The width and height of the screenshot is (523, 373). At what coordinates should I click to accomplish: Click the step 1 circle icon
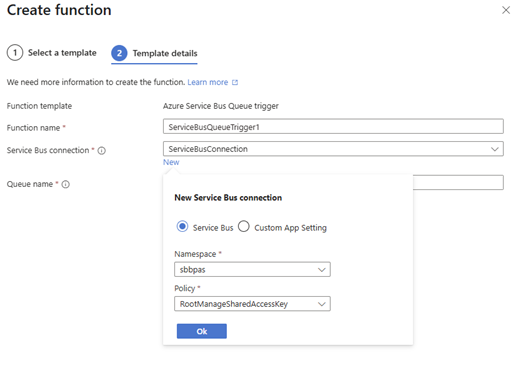(x=15, y=53)
